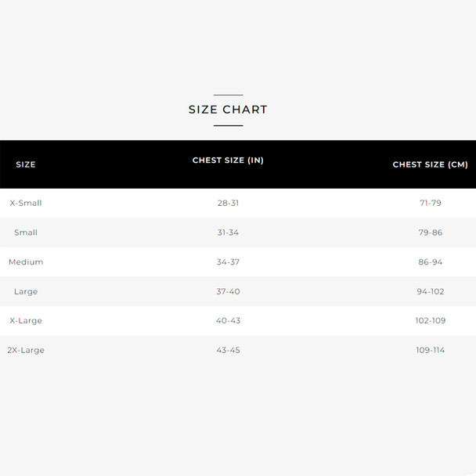476x476 pixels.
Task: Click the CHEST SIZE (CM) header
Action: coord(430,164)
